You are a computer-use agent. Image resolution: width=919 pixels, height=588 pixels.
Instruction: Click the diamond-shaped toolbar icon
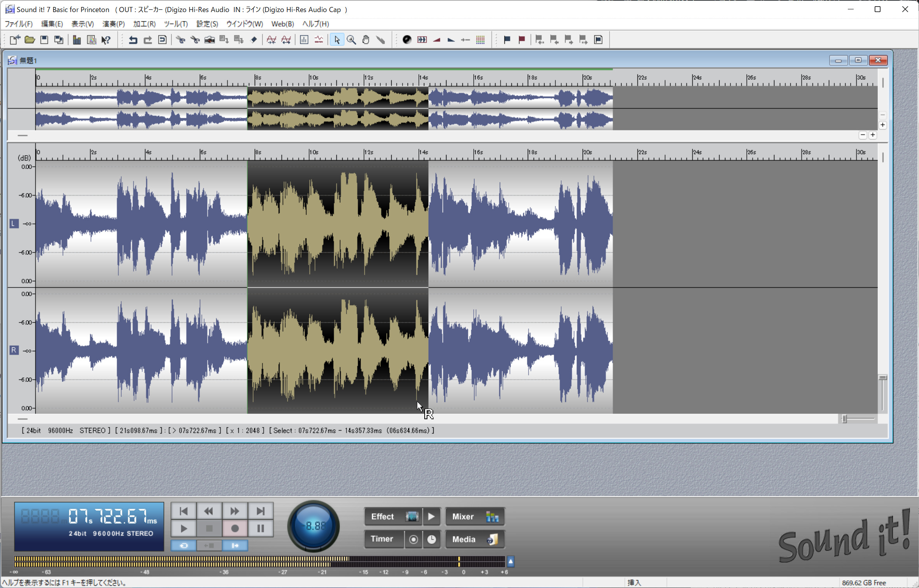point(254,40)
